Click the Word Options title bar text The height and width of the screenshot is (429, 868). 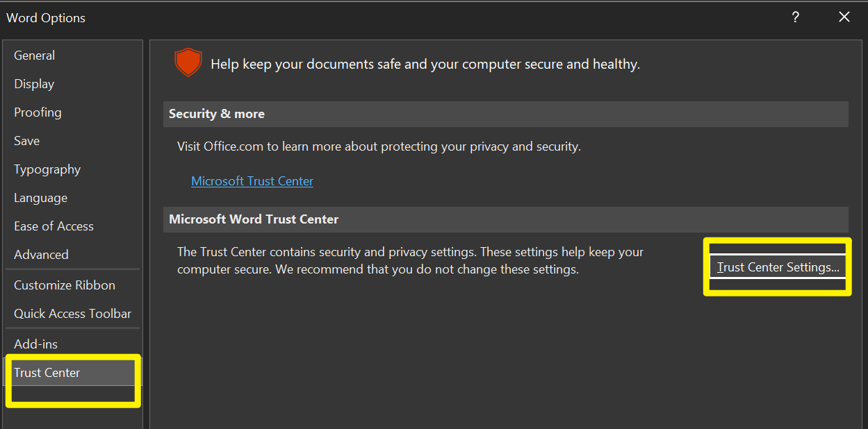point(46,18)
